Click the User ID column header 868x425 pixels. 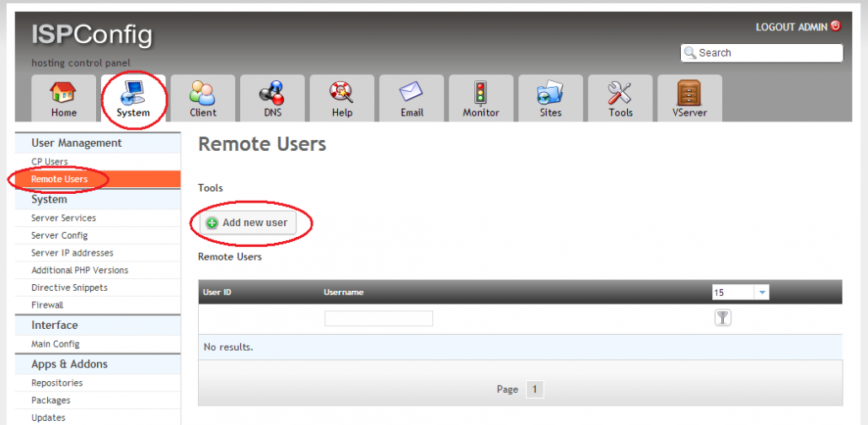tap(217, 292)
